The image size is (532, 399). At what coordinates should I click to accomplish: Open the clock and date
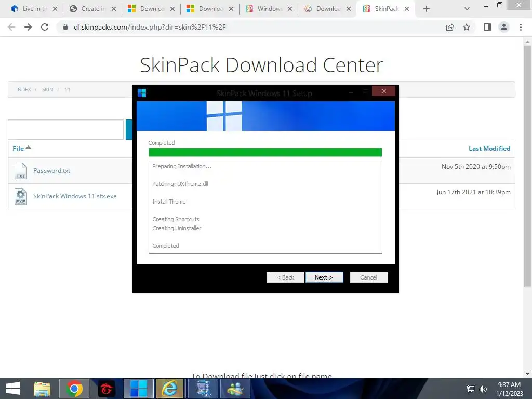(x=510, y=389)
